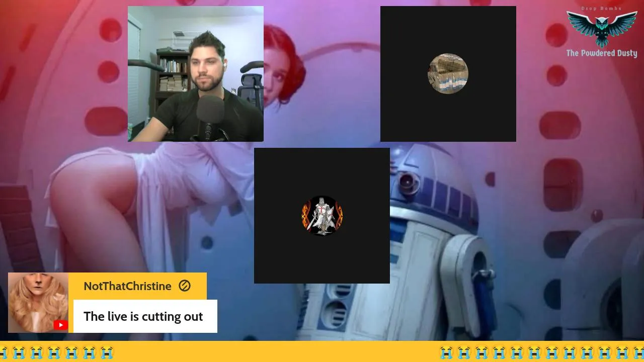The height and width of the screenshot is (362, 644).
Task: Click the NotThatChristine username label
Action: tap(127, 286)
